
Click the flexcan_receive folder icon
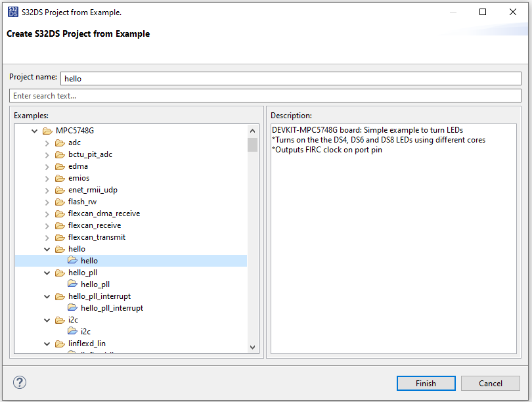pyautogui.click(x=60, y=225)
